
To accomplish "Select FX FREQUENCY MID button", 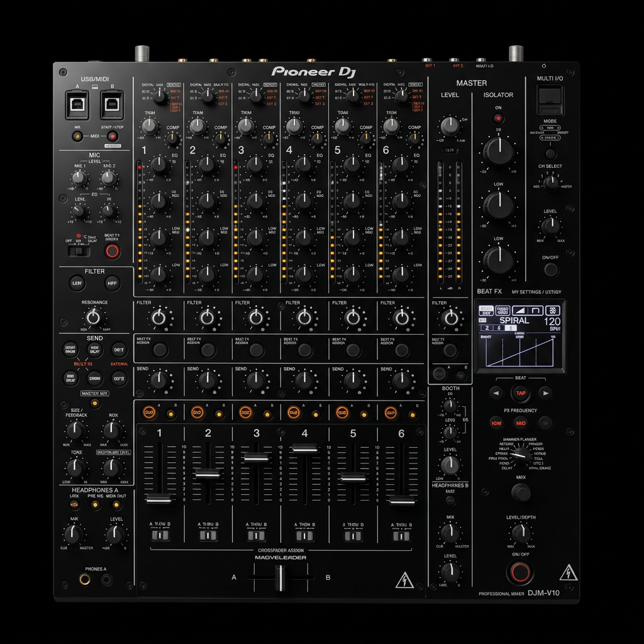I will 521,423.
